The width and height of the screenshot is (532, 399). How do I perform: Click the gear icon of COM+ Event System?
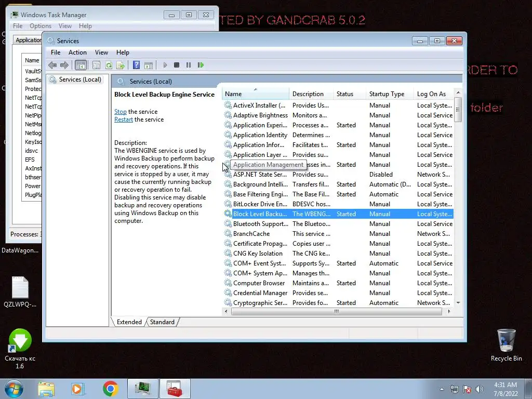click(228, 263)
